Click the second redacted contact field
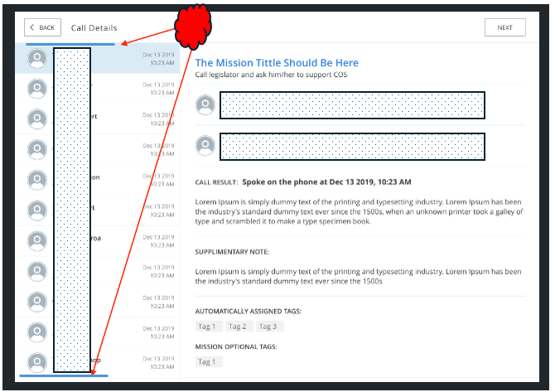Viewport: 555px width, 392px height. [352, 146]
